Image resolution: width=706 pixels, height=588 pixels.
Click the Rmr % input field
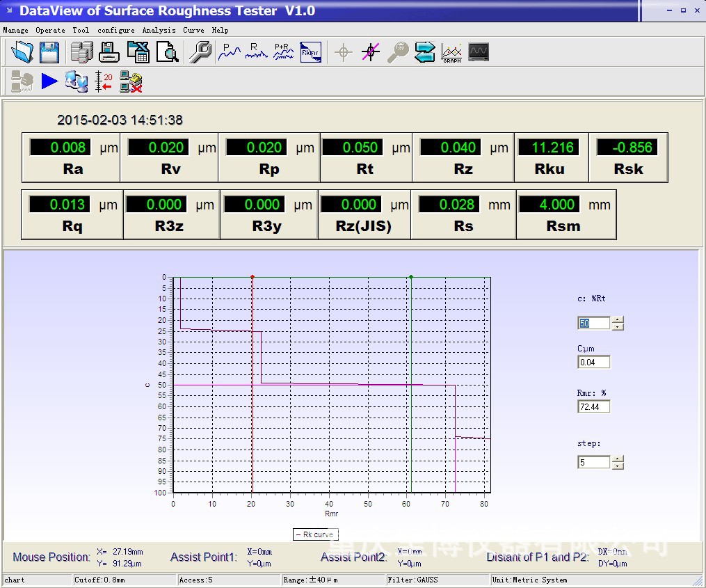[x=593, y=406]
